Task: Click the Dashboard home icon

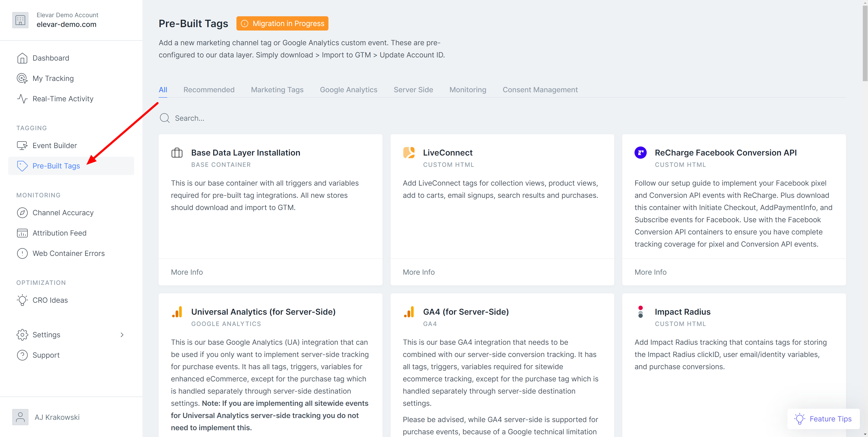Action: [22, 58]
